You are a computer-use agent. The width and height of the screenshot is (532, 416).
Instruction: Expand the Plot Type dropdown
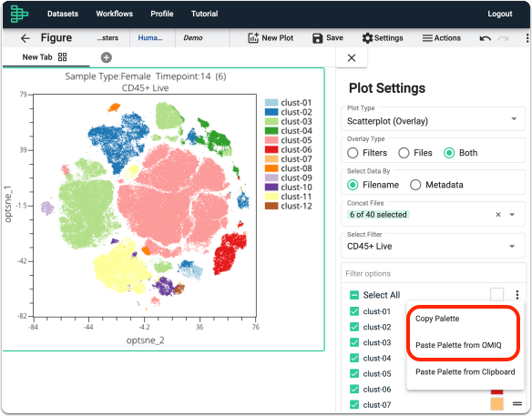point(433,119)
